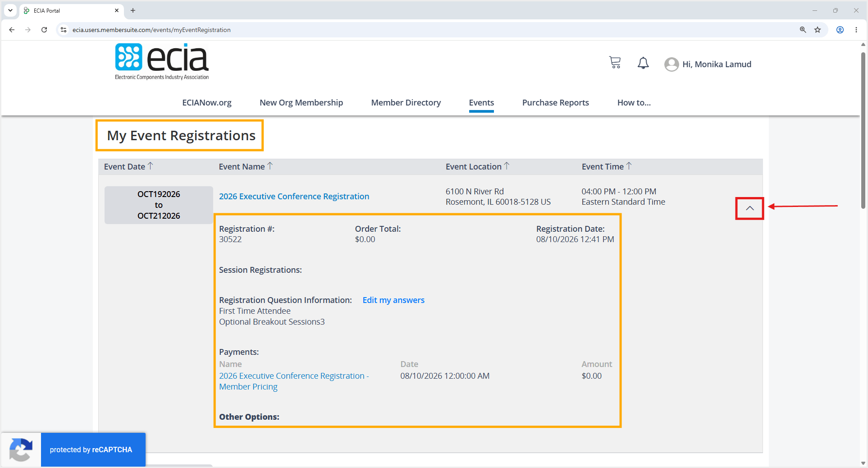Click the Eastern Standard Time text
Viewport: 868px width, 468px height.
pos(623,202)
